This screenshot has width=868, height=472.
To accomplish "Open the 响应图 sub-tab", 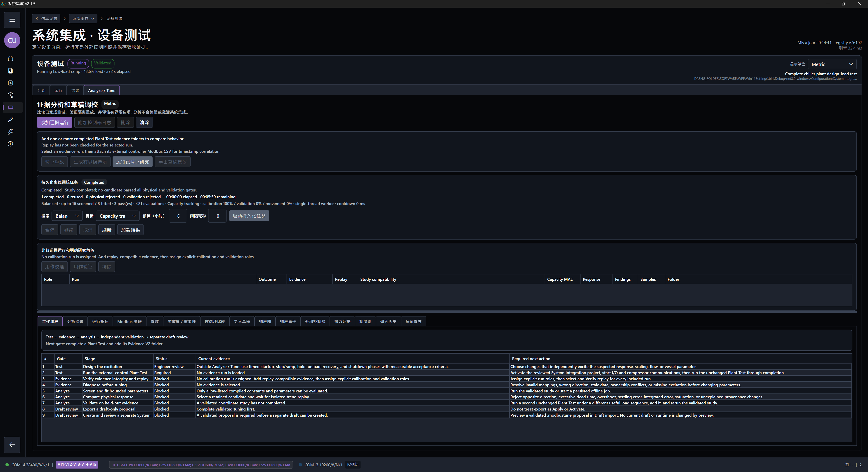I will pos(265,321).
